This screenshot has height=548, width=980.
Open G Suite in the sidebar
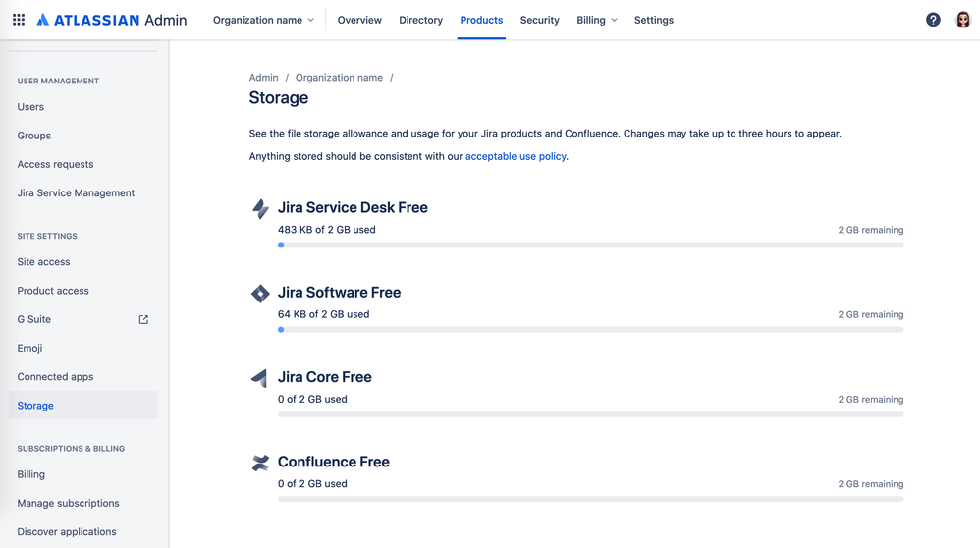83,319
